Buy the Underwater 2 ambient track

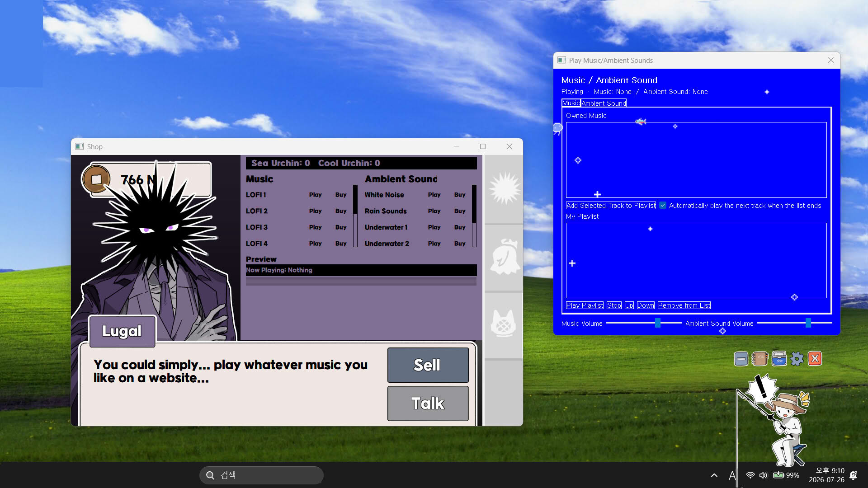pos(460,244)
